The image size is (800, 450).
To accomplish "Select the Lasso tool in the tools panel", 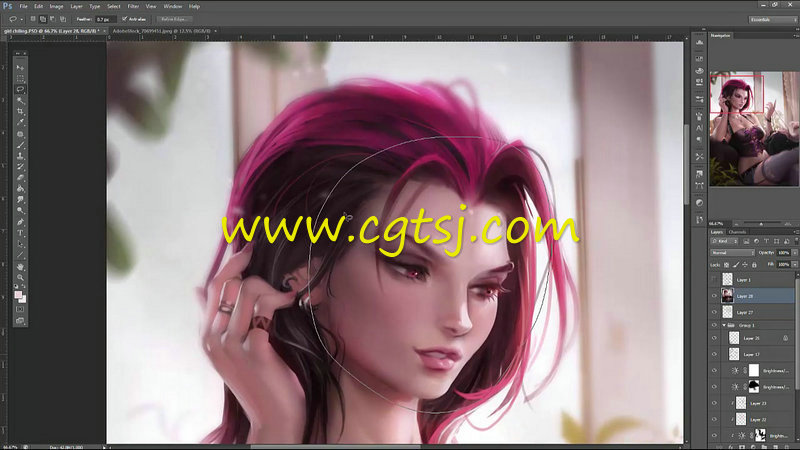I will pos(20,89).
